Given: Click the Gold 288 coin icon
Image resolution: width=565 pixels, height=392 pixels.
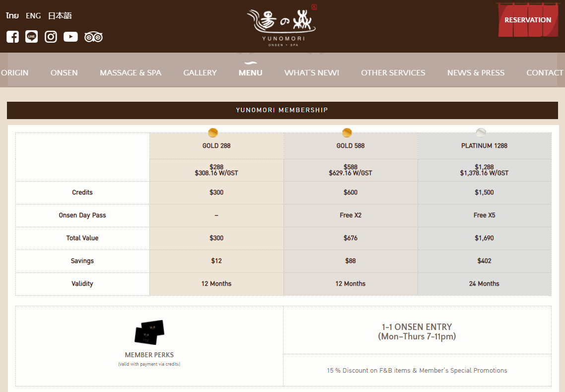Looking at the screenshot, I should (213, 132).
